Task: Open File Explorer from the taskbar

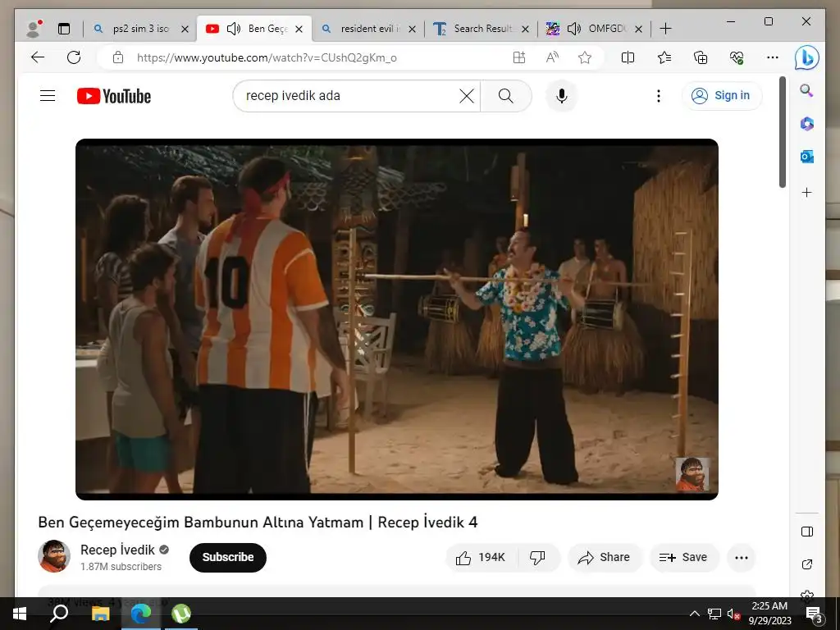Action: (x=100, y=614)
